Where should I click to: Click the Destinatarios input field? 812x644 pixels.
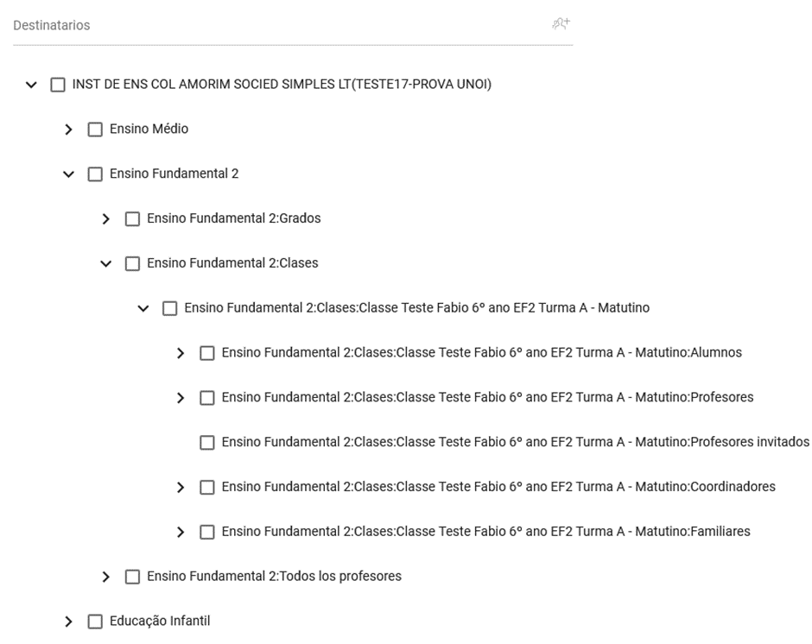tap(276, 26)
